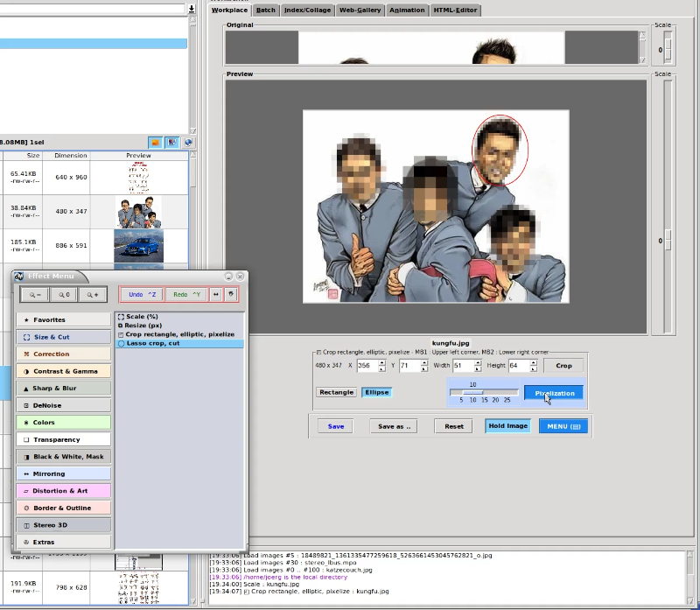Image resolution: width=700 pixels, height=610 pixels.
Task: Click the Height input field
Action: click(519, 366)
